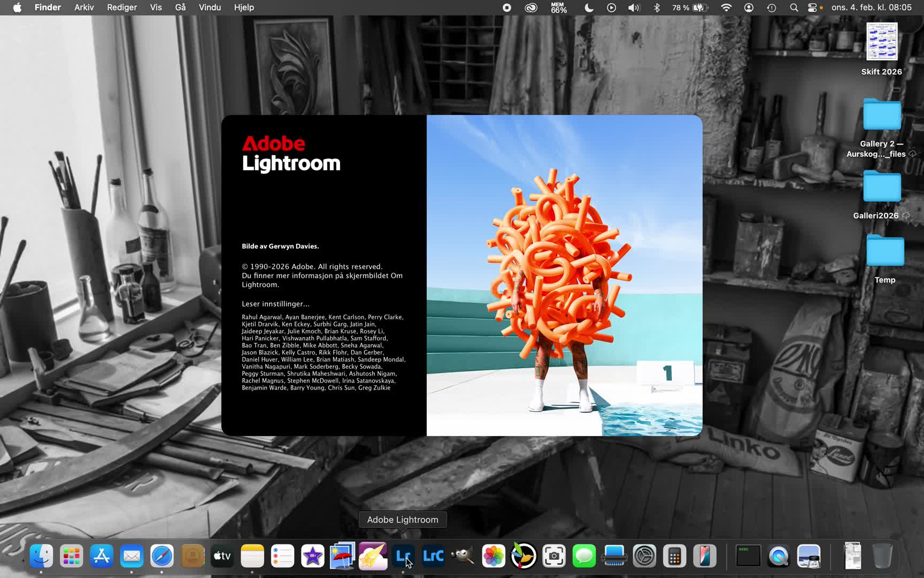Show the battery status dropdown
The image size is (924, 578).
coord(699,7)
